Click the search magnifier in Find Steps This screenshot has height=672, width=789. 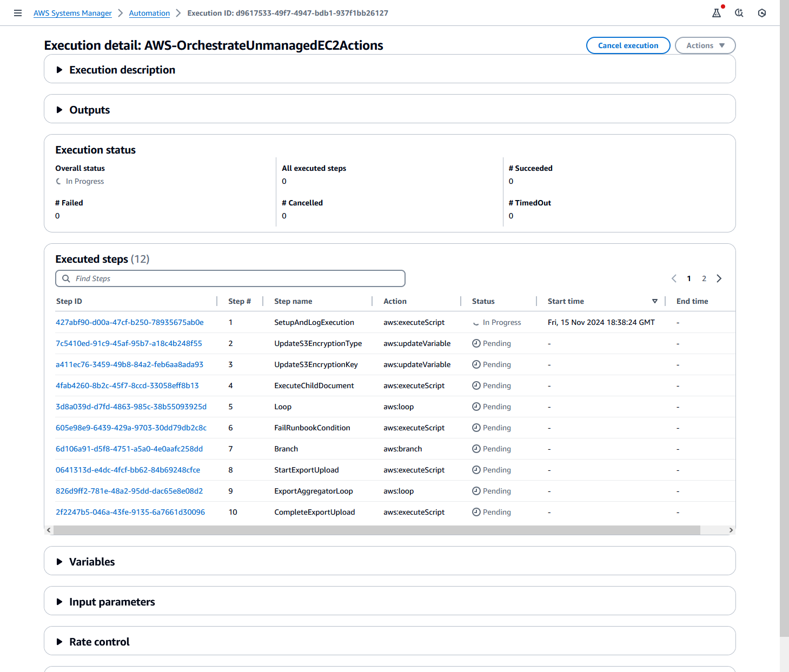click(66, 278)
